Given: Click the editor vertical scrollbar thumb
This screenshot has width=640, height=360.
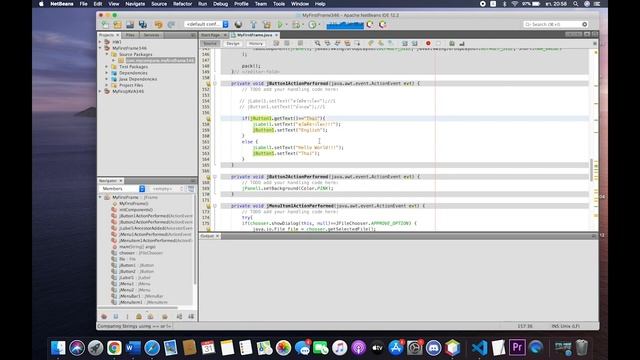Looking at the screenshot, I should (591, 170).
